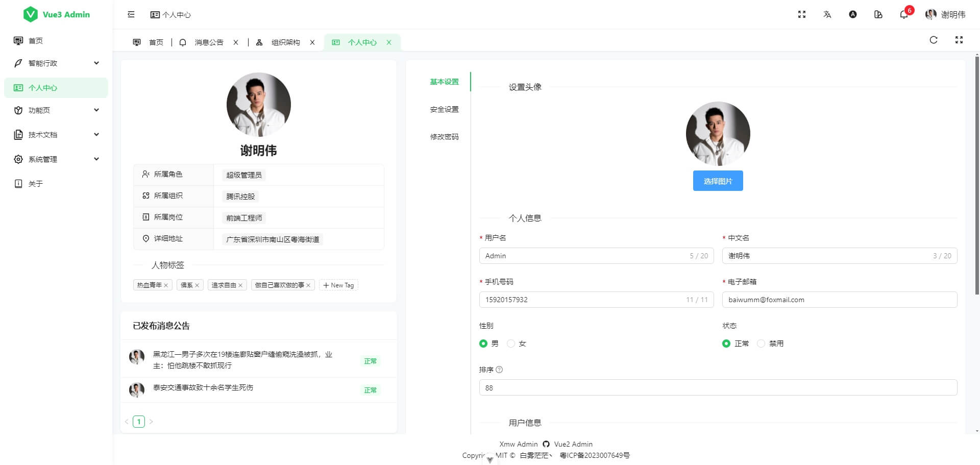Screen dimensions: 980x465
Task: Click the GitHub icon in the footer
Action: (546, 444)
